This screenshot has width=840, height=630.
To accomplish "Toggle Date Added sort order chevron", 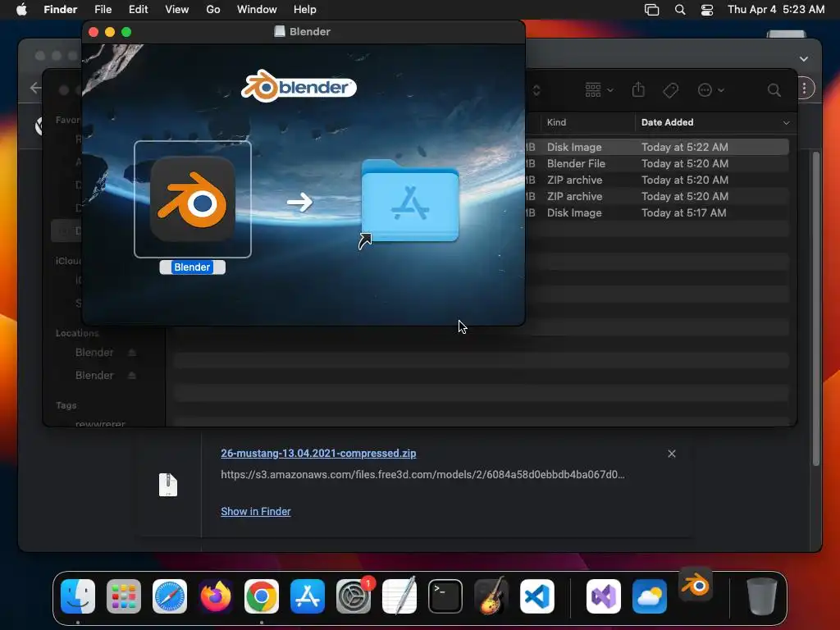I will tap(786, 123).
